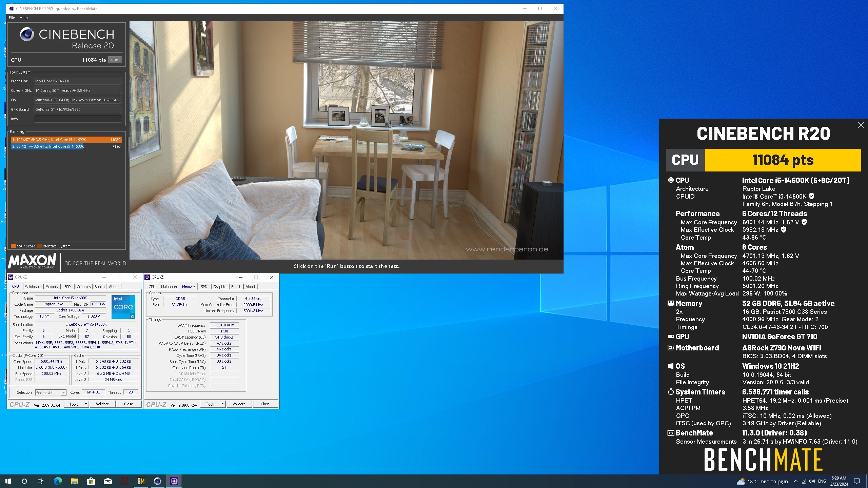Screen dimensions: 868x488
Task: Switch to CPU tab in CPU-Z memory window
Action: [152, 286]
